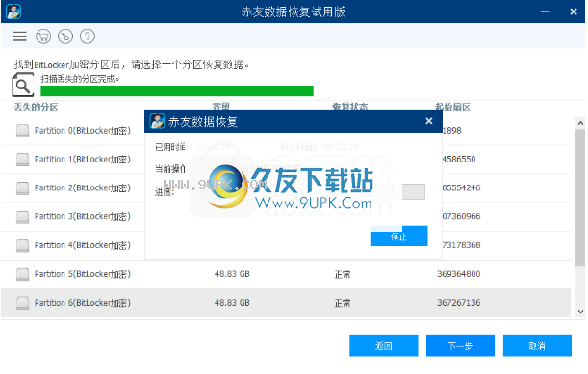Image resolution: width=588 pixels, height=374 pixels.
Task: Check the Partition 0 checkbox
Action: (22, 131)
